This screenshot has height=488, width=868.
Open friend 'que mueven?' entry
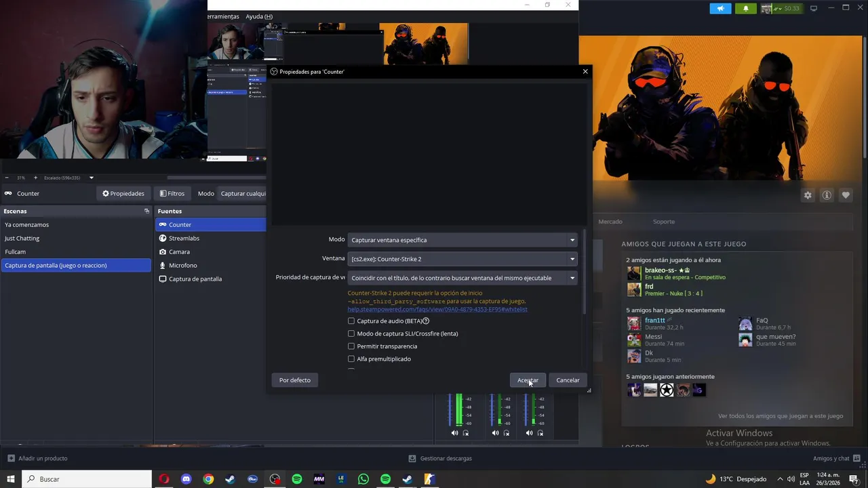[x=768, y=340]
